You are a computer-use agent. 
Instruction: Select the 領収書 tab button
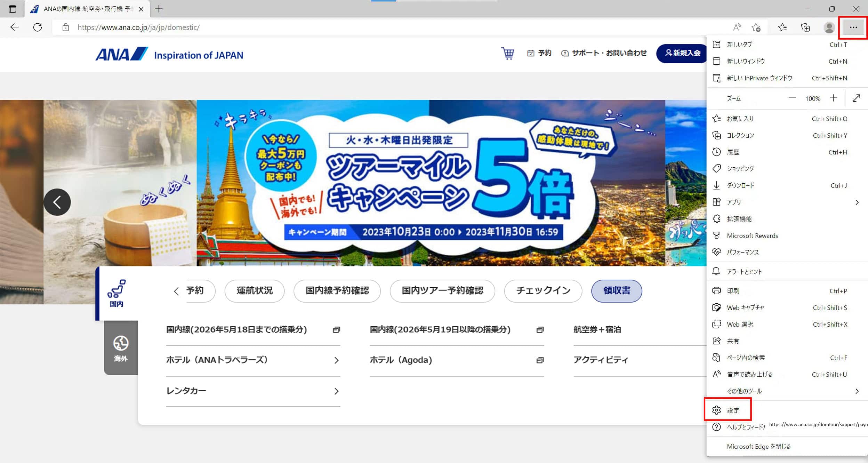(x=617, y=291)
